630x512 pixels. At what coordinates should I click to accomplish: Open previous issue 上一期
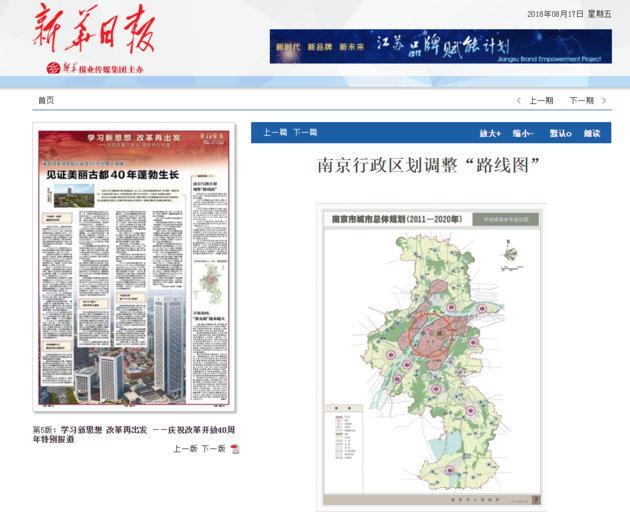pyautogui.click(x=541, y=100)
